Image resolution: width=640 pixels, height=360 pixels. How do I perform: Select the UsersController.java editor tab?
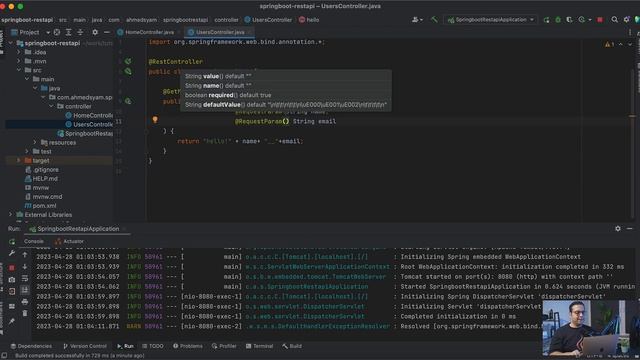click(x=220, y=32)
